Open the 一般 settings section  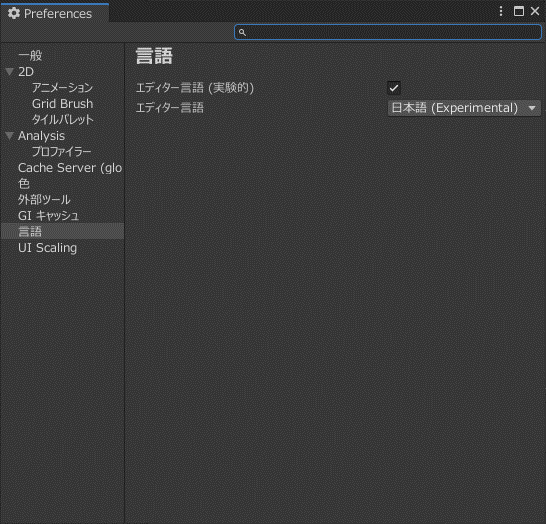tap(30, 56)
